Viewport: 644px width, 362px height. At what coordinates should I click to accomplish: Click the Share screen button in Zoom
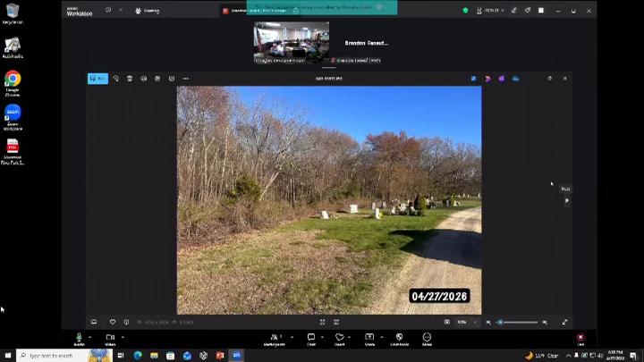(x=369, y=338)
